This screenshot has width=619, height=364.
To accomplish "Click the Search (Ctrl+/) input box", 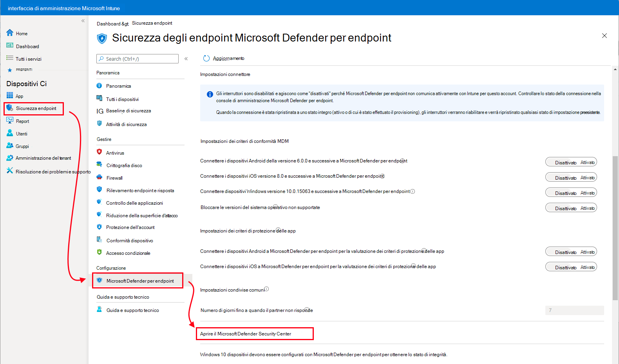I will [138, 59].
